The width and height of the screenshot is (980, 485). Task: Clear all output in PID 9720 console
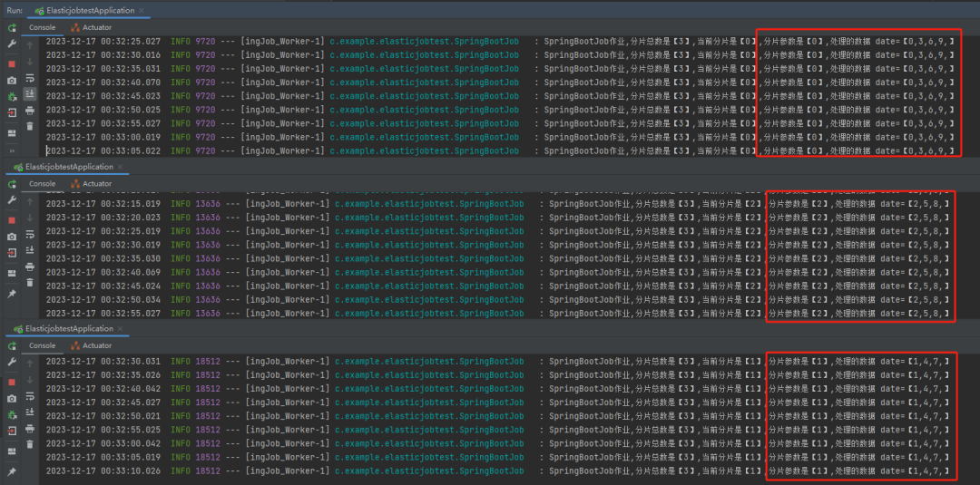30,126
